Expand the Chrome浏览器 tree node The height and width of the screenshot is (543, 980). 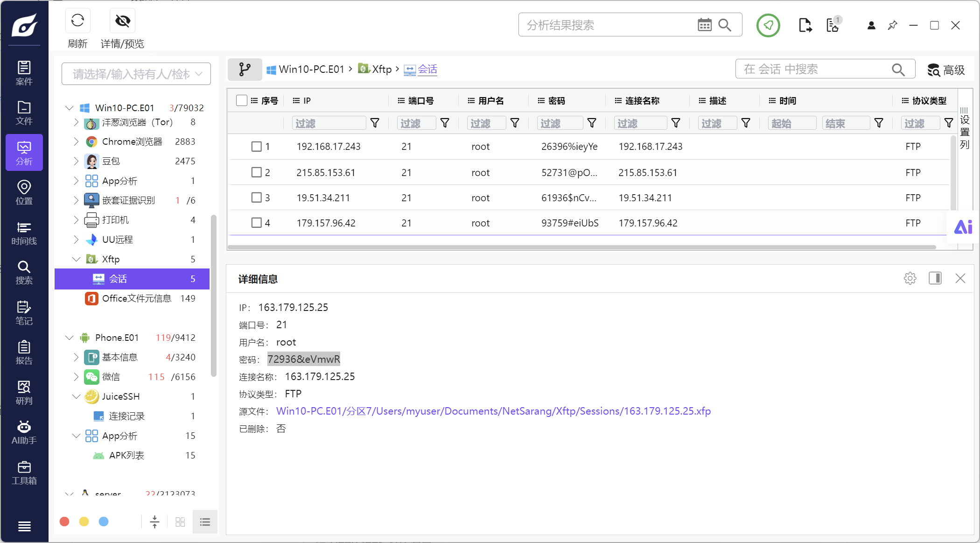[x=77, y=141]
